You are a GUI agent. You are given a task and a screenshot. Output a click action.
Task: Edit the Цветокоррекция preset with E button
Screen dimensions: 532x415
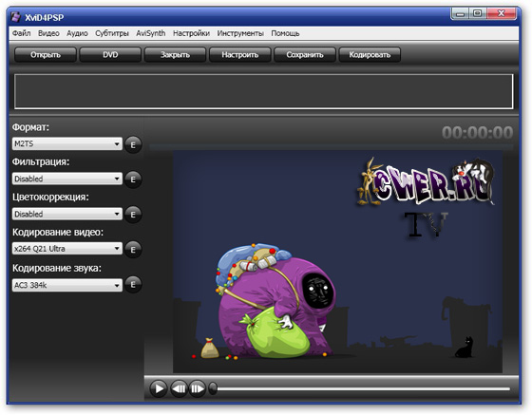tap(133, 215)
